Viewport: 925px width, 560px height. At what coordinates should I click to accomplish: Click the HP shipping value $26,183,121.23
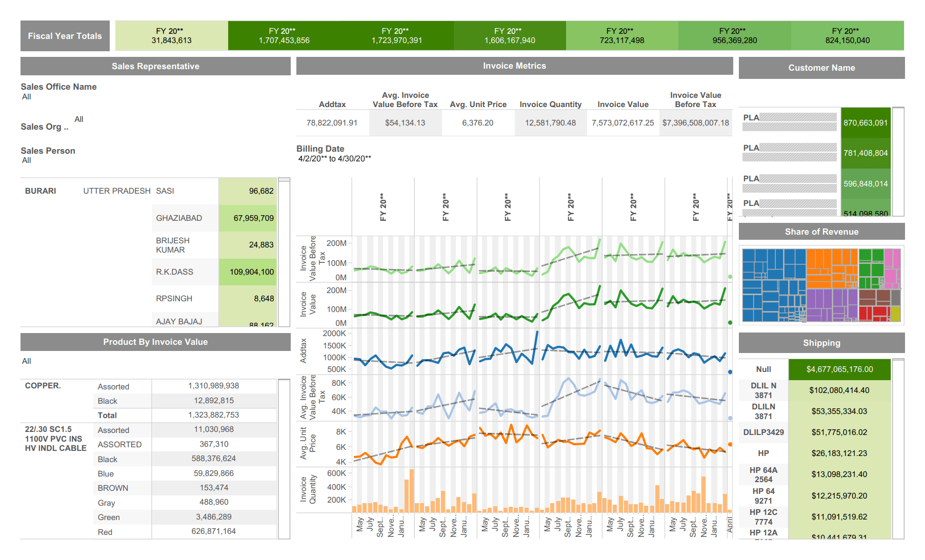click(x=840, y=453)
